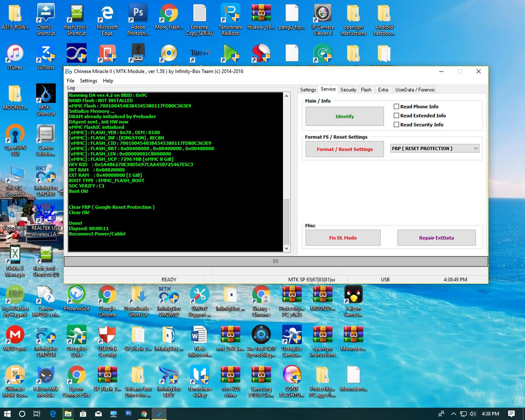
Task: Switch to the Flash tab
Action: [x=366, y=90]
